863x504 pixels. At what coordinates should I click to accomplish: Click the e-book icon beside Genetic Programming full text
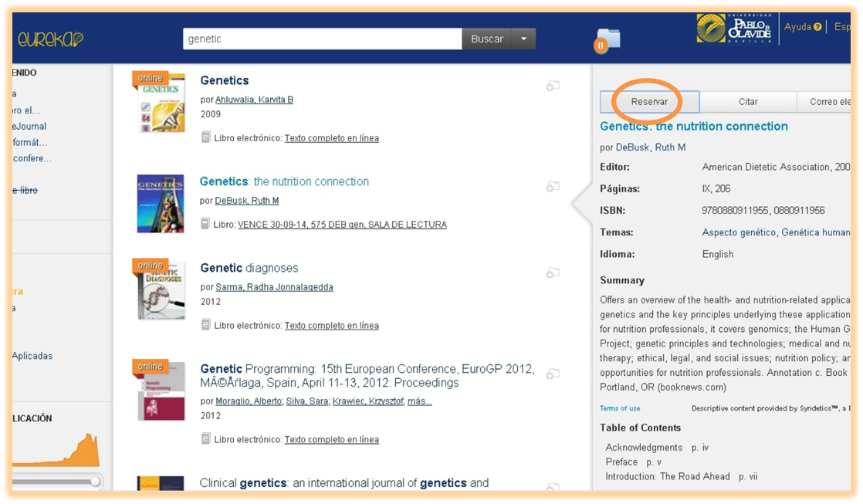(205, 438)
